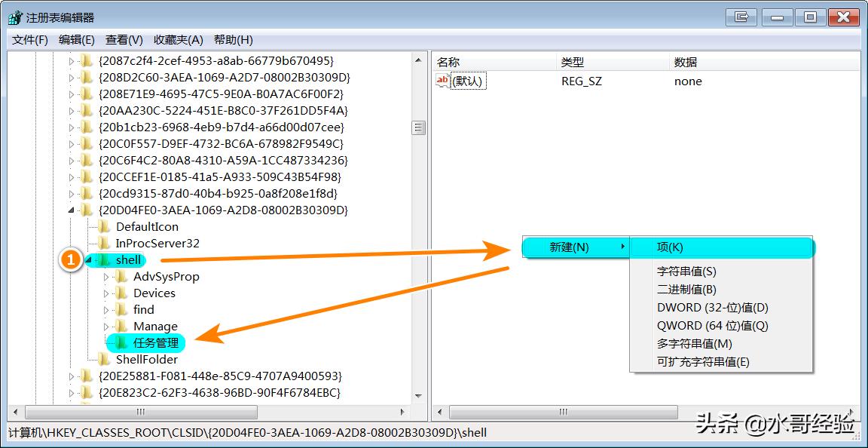Click the 'none' data cell

coord(688,81)
